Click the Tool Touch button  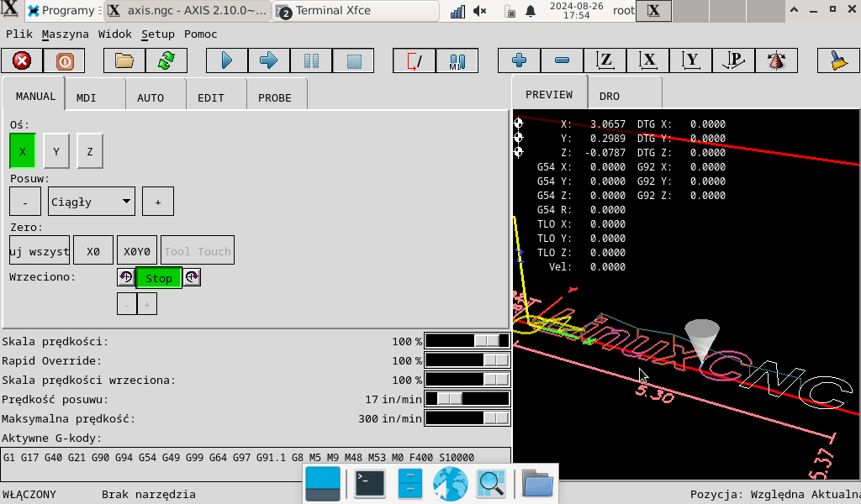(x=198, y=250)
